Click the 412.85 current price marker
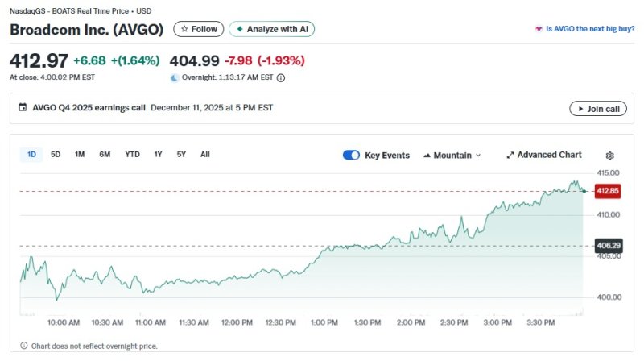 point(606,191)
